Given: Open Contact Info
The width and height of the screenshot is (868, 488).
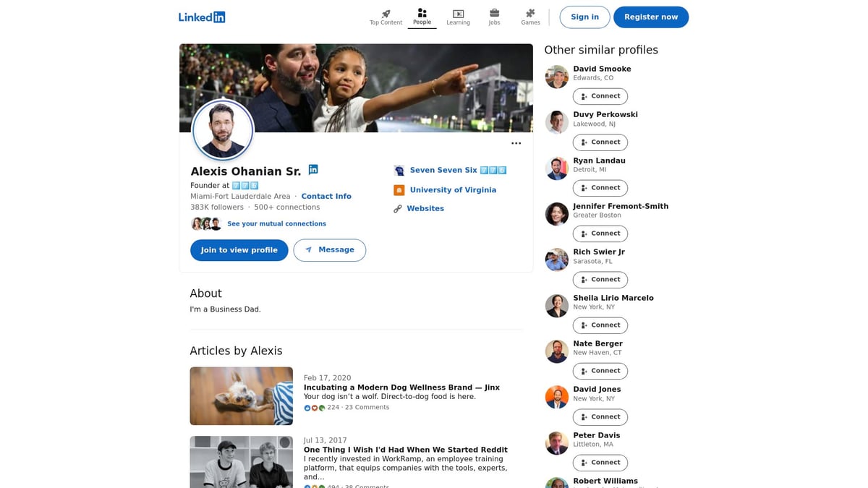Looking at the screenshot, I should pyautogui.click(x=326, y=196).
